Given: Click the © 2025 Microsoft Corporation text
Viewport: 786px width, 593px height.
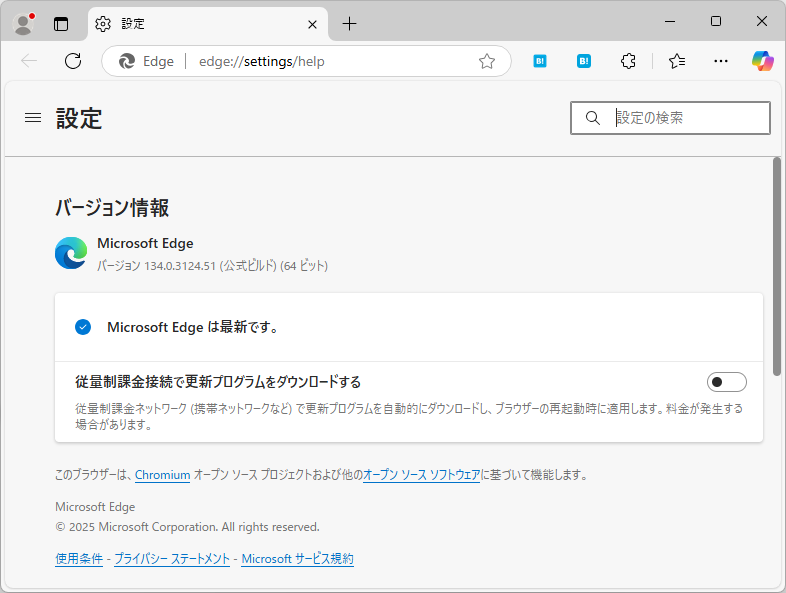Looking at the screenshot, I should tap(187, 527).
